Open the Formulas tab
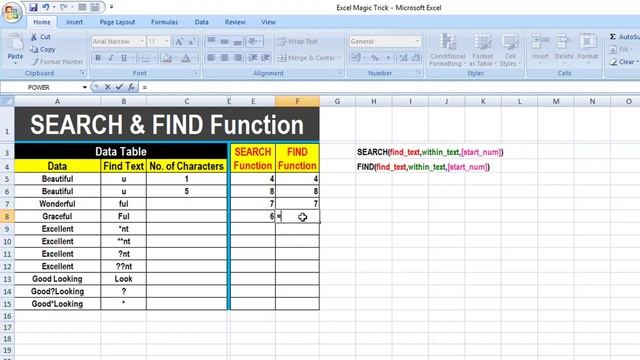 164,22
